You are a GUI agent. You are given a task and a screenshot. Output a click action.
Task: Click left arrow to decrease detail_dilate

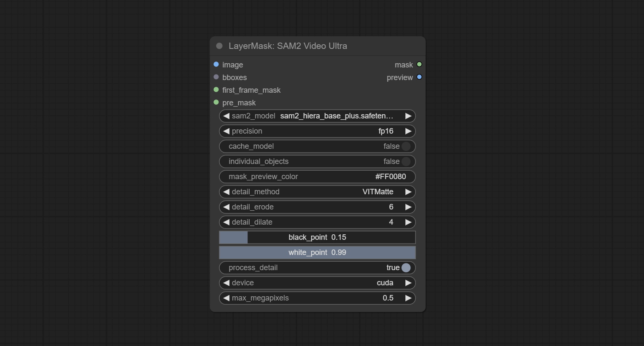point(226,222)
